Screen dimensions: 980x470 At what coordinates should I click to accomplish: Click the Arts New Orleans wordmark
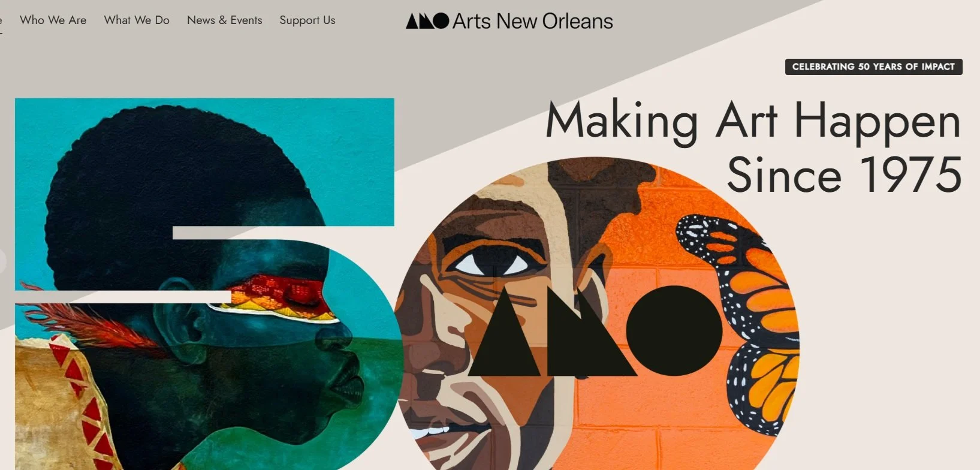click(x=533, y=22)
